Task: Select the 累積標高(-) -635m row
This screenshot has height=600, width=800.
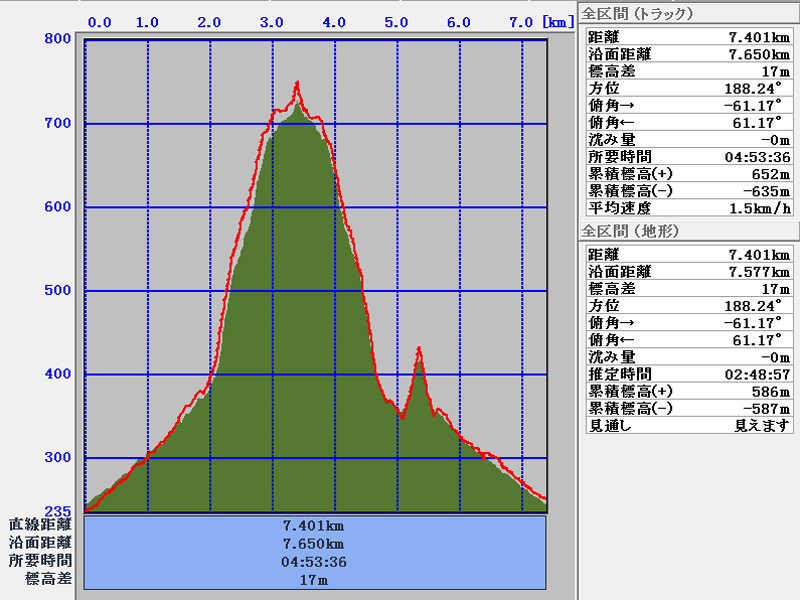Action: 689,191
